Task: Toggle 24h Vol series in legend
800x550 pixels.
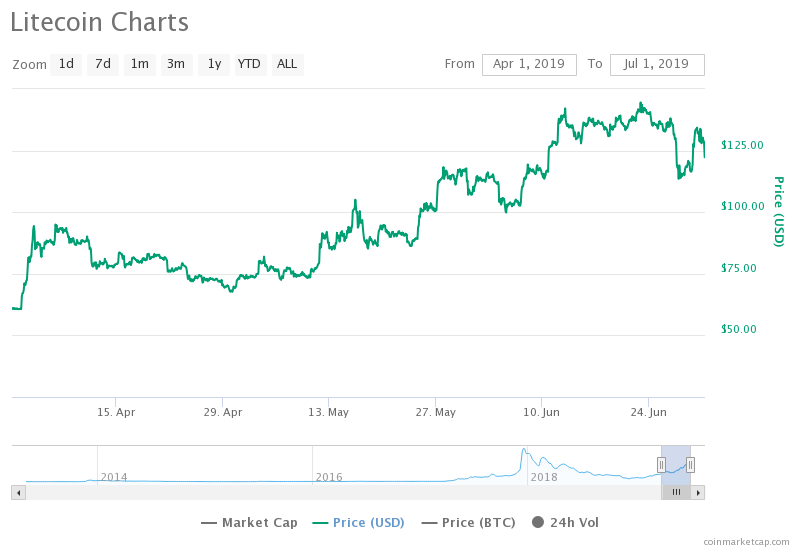Action: coord(566,522)
